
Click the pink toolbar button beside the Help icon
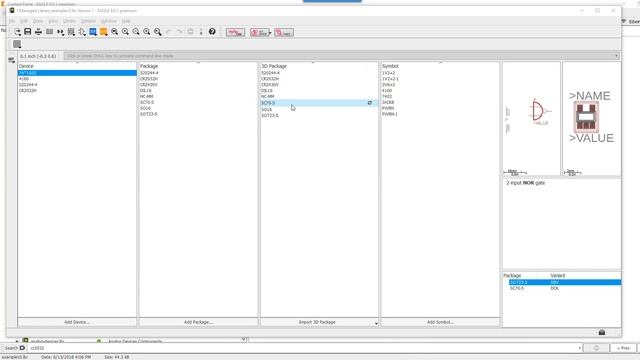236,32
